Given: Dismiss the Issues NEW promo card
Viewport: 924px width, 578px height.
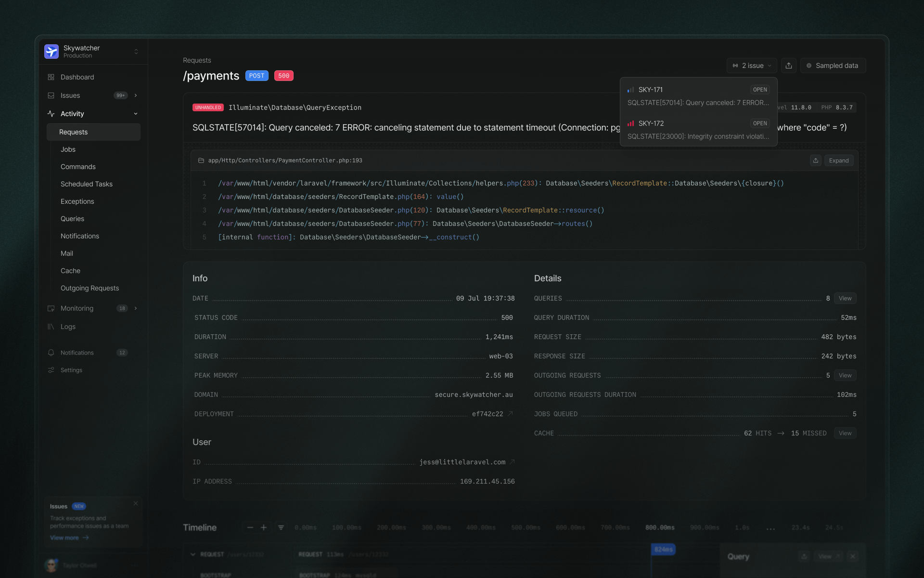Looking at the screenshot, I should [x=136, y=503].
